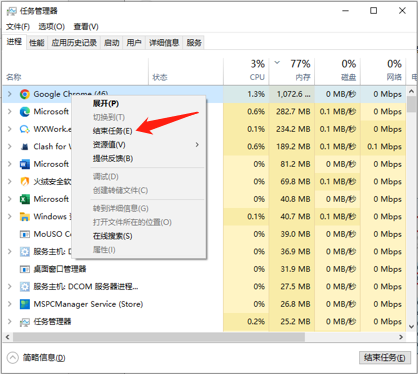This screenshot has width=418, height=374.
Task: Click the Google Chrome process icon
Action: (25, 94)
